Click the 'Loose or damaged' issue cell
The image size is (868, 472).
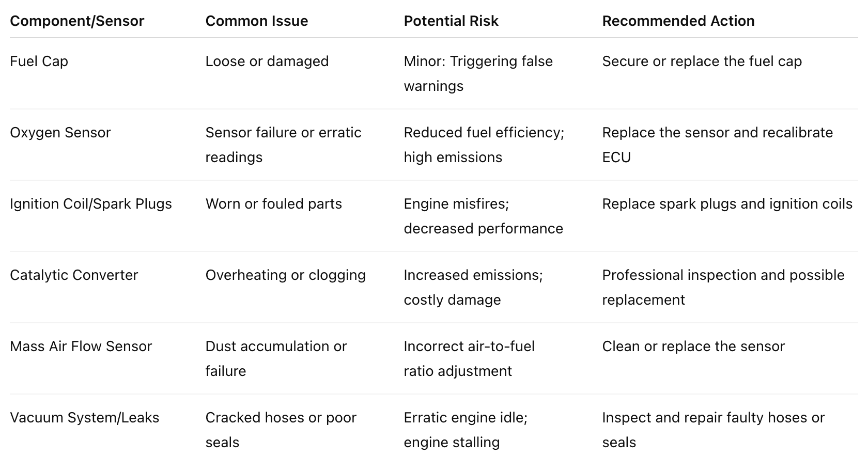[x=267, y=61]
